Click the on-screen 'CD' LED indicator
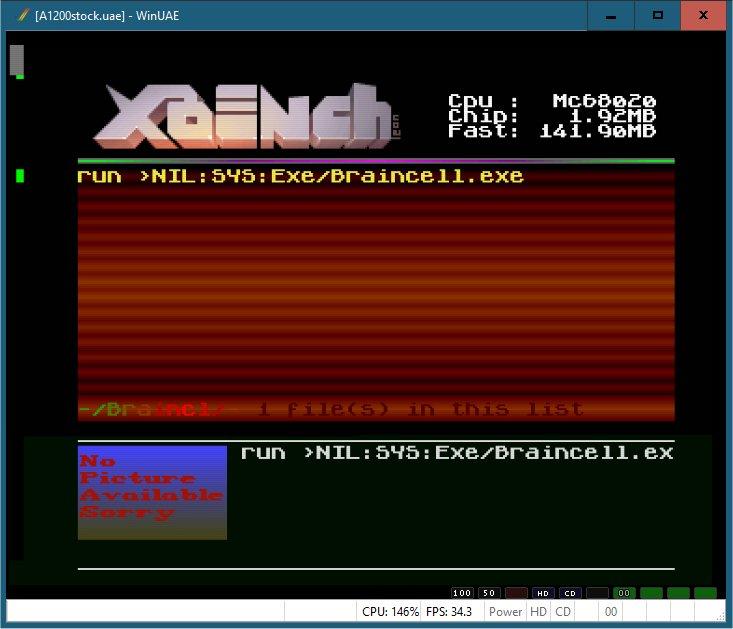This screenshot has width=733, height=629. (x=570, y=593)
